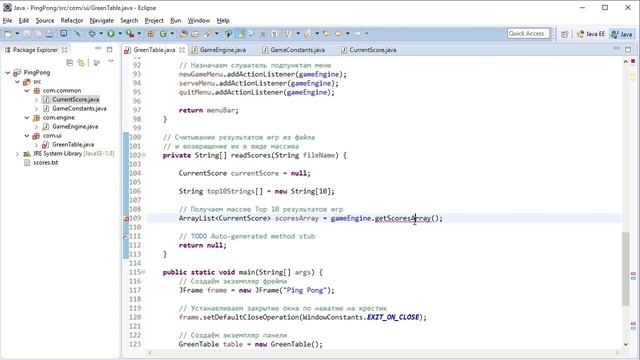
Task: Click the Open Perspective icon
Action: (x=564, y=34)
